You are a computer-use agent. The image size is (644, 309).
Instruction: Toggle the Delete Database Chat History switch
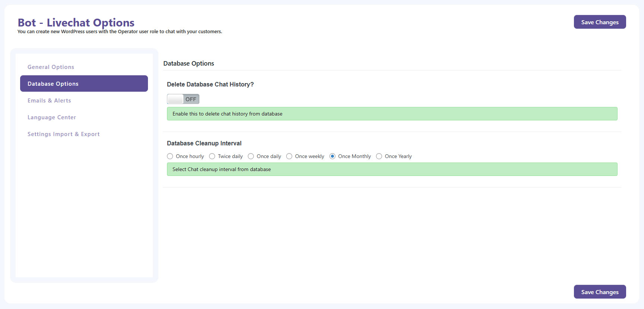point(183,99)
